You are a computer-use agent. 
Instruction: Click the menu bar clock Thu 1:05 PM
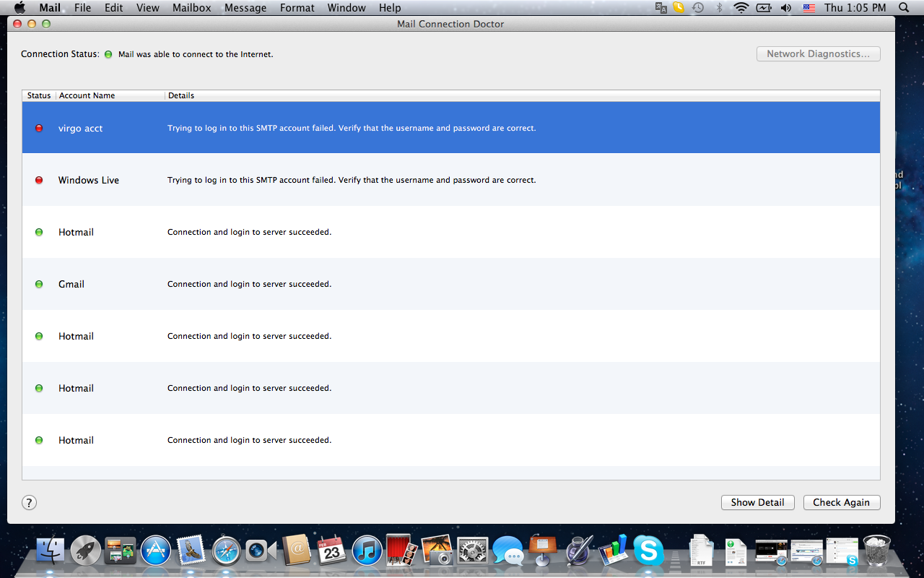point(855,8)
